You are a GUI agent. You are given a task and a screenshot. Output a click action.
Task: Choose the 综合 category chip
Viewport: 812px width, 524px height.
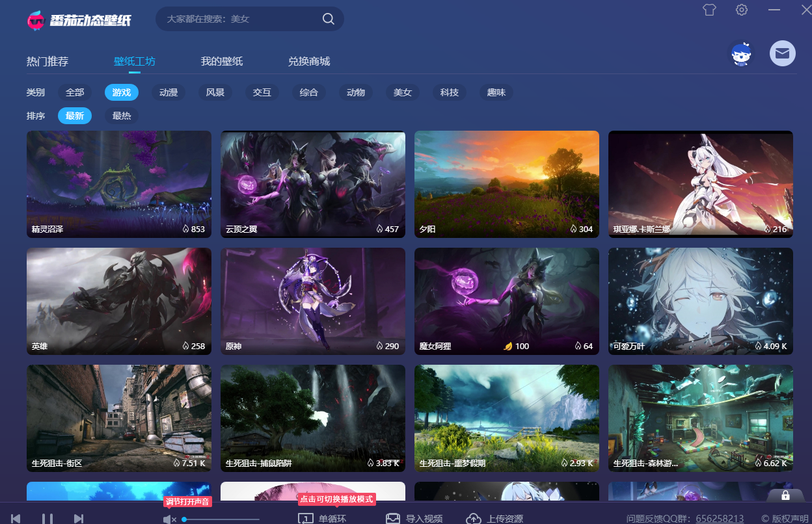click(309, 92)
